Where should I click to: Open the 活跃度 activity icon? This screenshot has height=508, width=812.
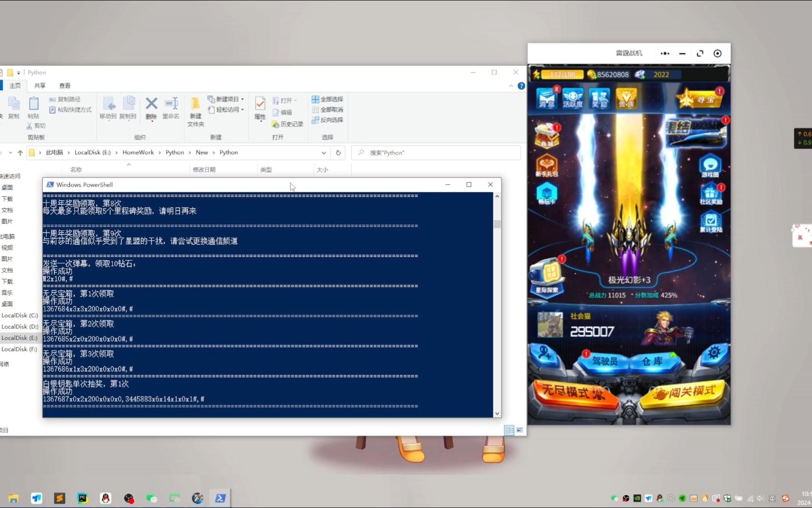pos(573,98)
